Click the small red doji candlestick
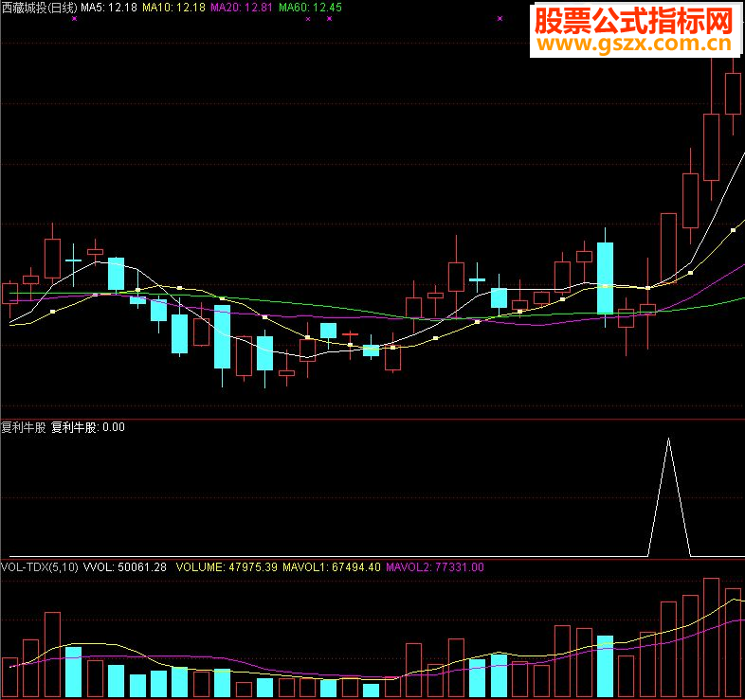The image size is (745, 700). (350, 334)
